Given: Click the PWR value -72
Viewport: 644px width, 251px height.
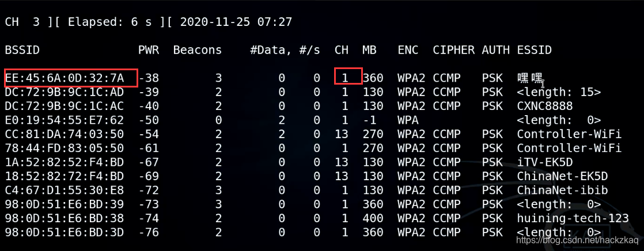Looking at the screenshot, I should [149, 190].
